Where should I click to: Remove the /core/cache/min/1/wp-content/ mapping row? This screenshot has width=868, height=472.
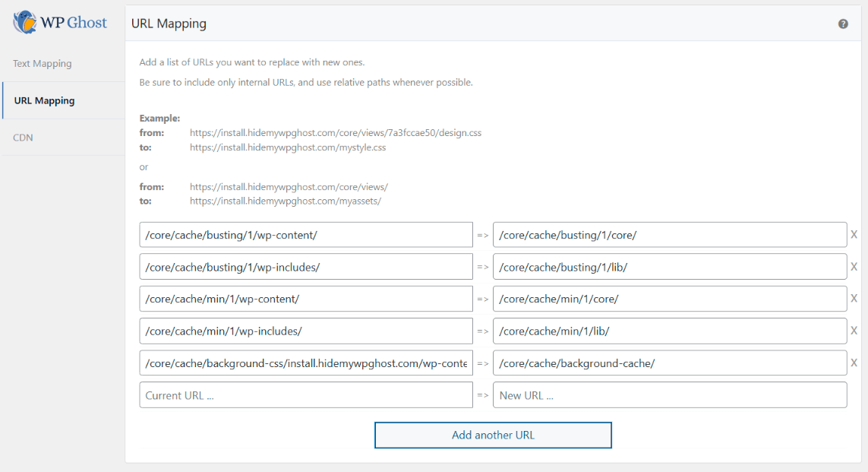[854, 298]
